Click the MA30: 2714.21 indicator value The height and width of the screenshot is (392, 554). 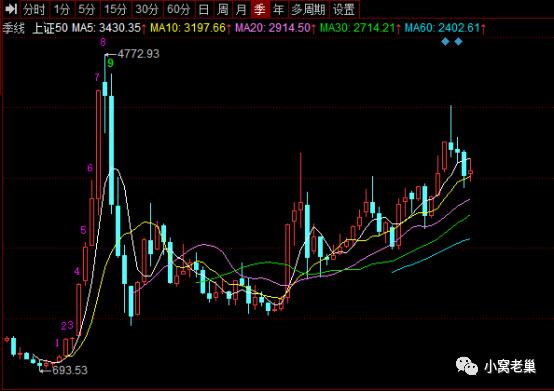point(358,28)
